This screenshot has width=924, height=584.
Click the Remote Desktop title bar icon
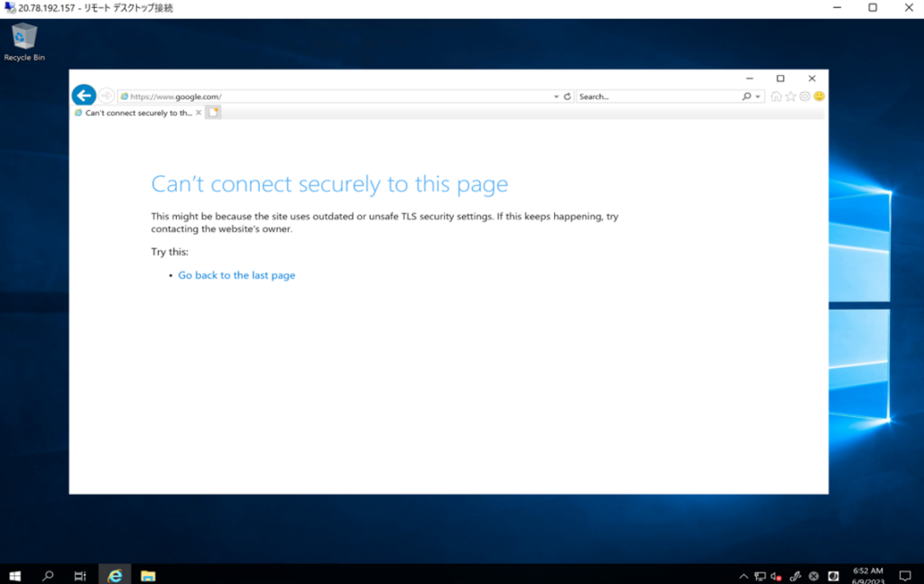coord(9,7)
